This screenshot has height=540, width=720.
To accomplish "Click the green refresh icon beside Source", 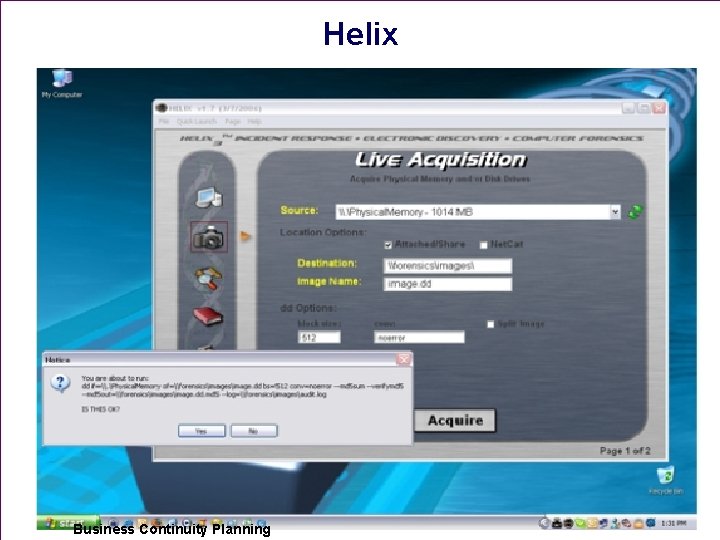I will coord(636,212).
